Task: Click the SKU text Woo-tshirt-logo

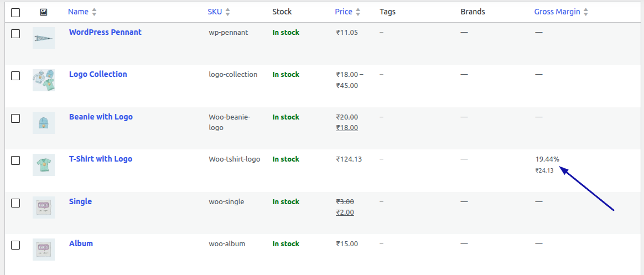Action: coord(235,159)
